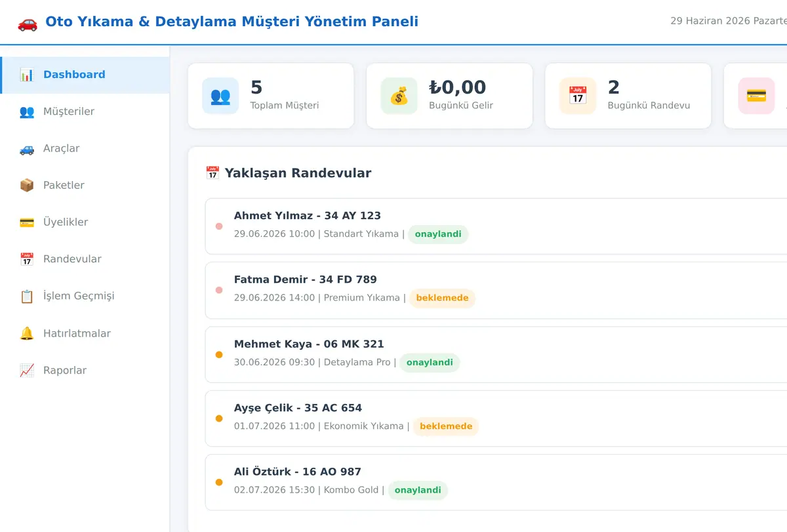Click the Üyelikler credit card icon in sidebar
The height and width of the screenshot is (532, 787).
coord(27,222)
